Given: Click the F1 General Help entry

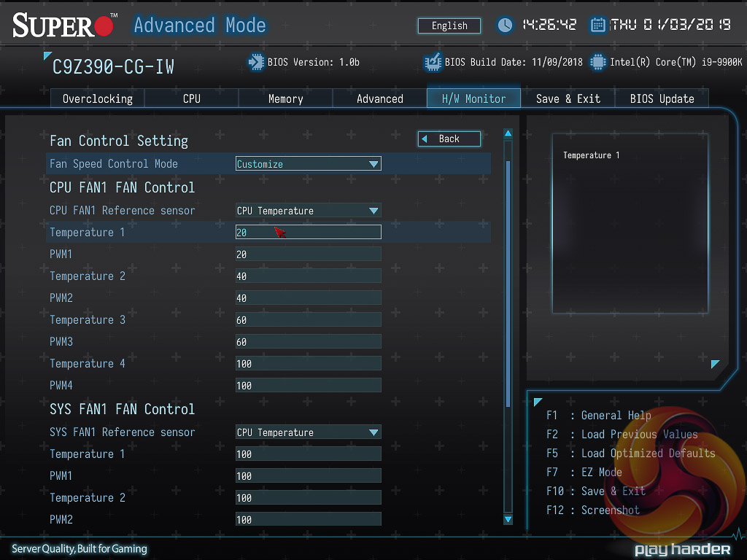Looking at the screenshot, I should [x=598, y=415].
